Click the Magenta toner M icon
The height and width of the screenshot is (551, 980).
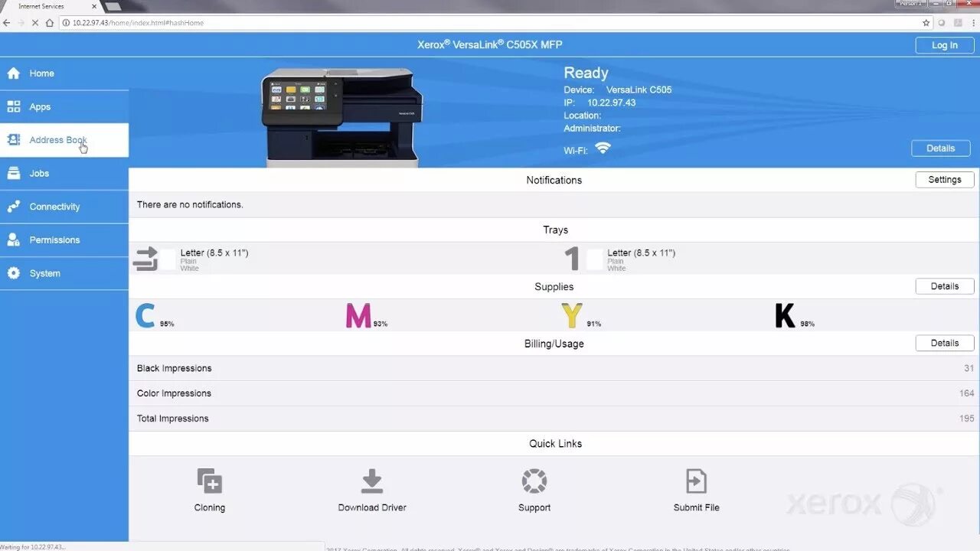[358, 315]
